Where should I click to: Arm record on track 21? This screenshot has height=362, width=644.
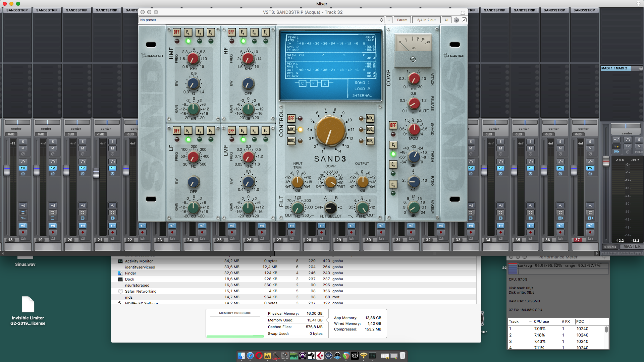[x=113, y=232]
